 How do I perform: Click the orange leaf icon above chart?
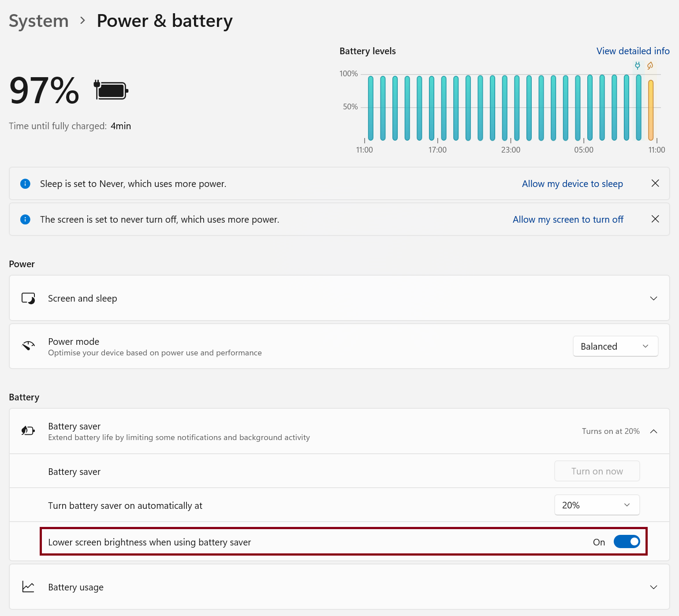650,66
